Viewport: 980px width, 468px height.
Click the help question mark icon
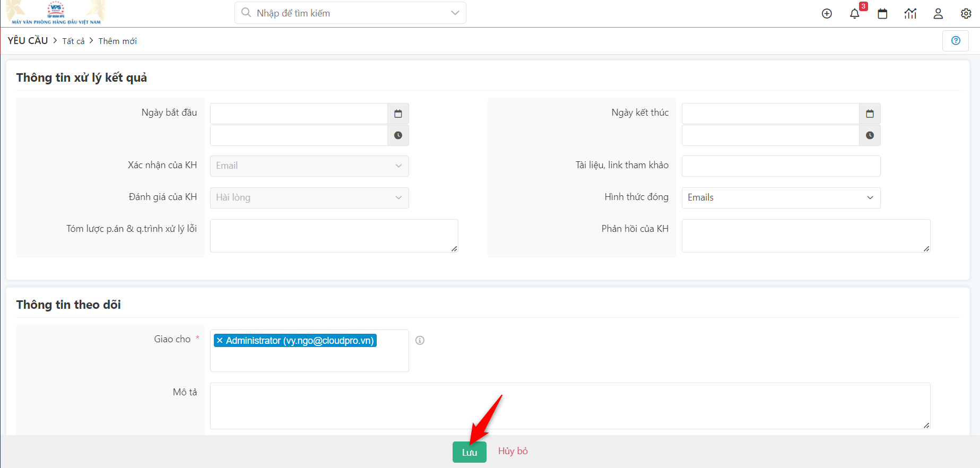tap(956, 41)
